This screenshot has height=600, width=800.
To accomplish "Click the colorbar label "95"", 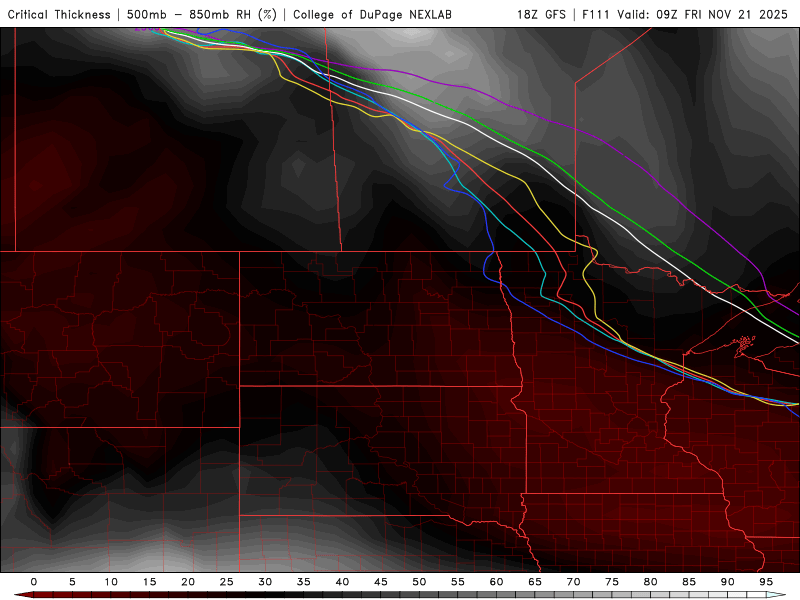I will tap(766, 582).
